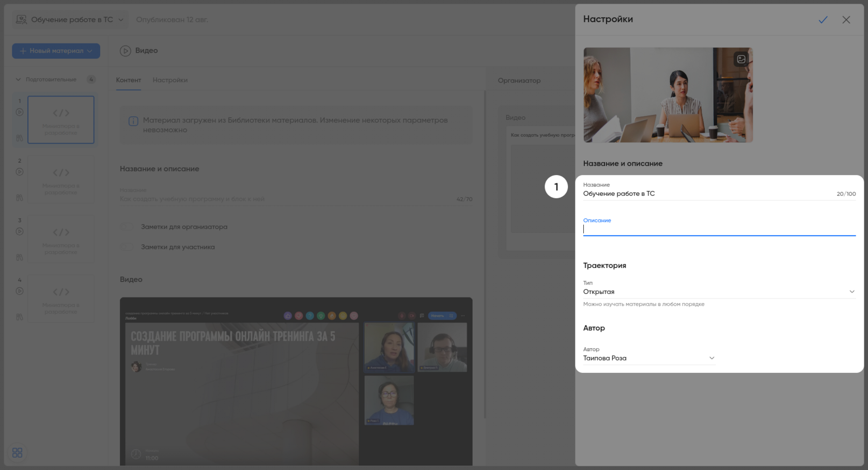Click the info icon in the library notice
The height and width of the screenshot is (470, 868).
click(133, 121)
